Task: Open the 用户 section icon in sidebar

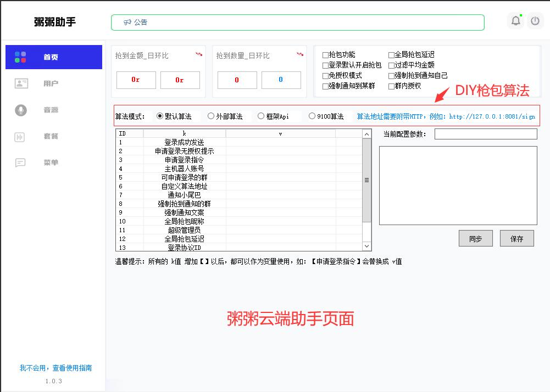Action: coord(21,83)
